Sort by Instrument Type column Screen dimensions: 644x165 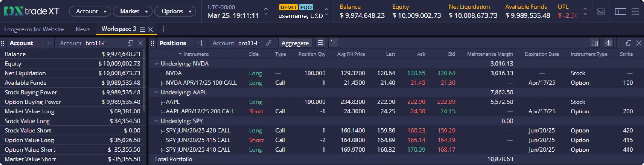(x=589, y=54)
